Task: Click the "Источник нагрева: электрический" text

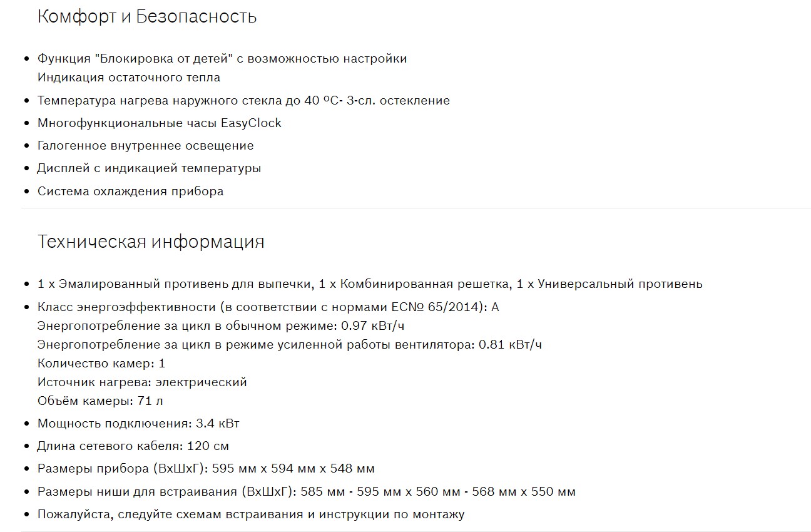Action: pos(143,382)
